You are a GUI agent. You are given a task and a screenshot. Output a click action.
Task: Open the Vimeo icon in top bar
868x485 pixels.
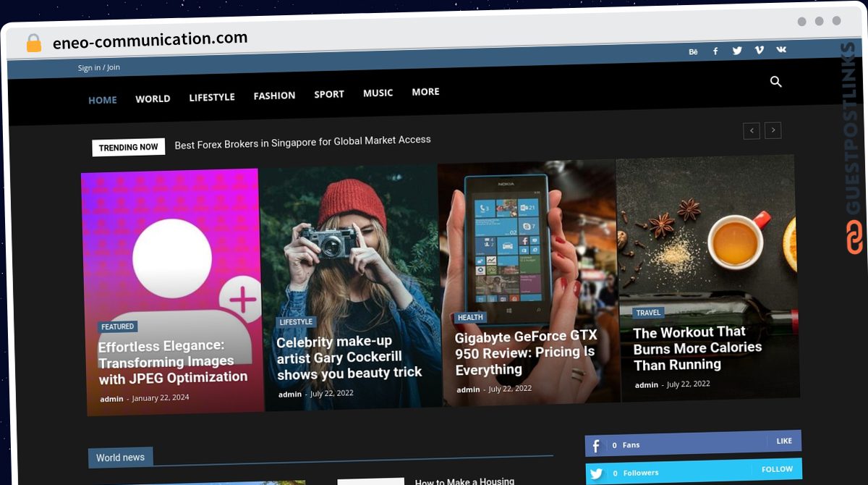759,50
